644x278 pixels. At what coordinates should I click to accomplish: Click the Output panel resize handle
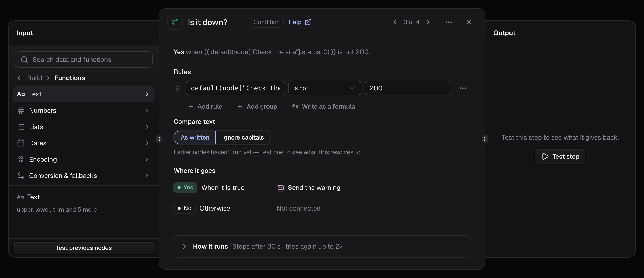tap(485, 139)
